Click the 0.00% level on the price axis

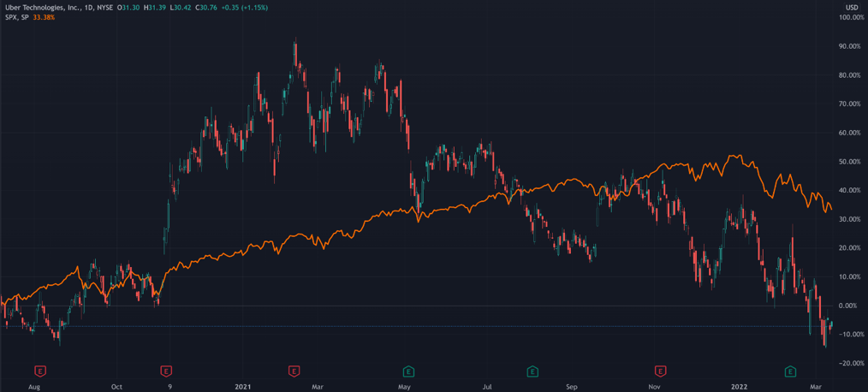click(x=849, y=306)
